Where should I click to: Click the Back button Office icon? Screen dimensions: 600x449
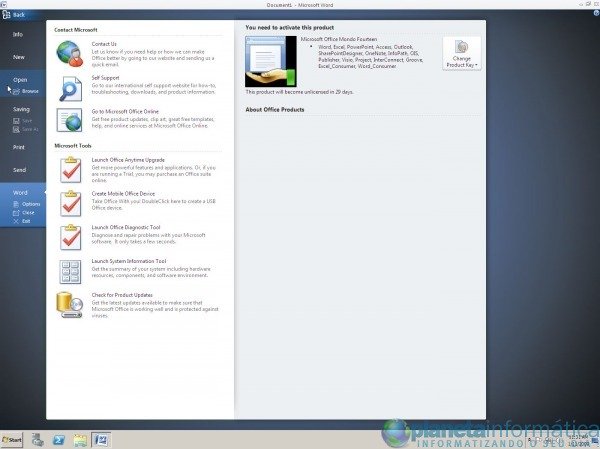(6, 15)
